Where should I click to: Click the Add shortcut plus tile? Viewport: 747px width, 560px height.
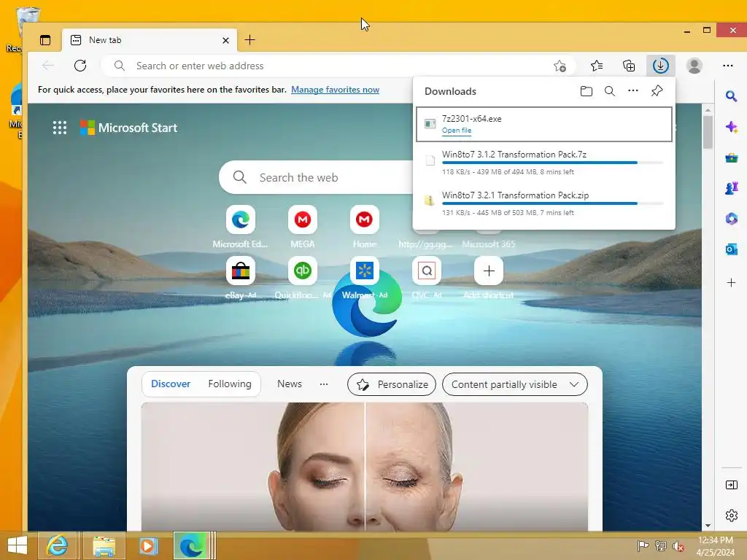(x=488, y=271)
